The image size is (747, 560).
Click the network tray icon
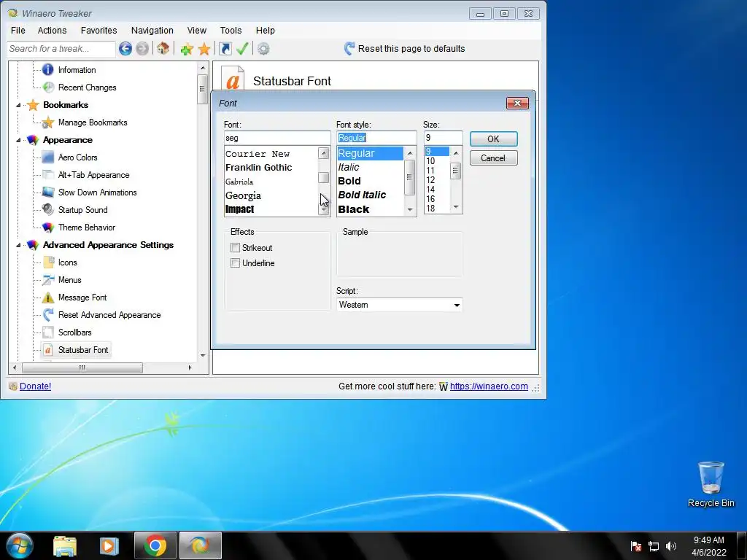pyautogui.click(x=654, y=546)
